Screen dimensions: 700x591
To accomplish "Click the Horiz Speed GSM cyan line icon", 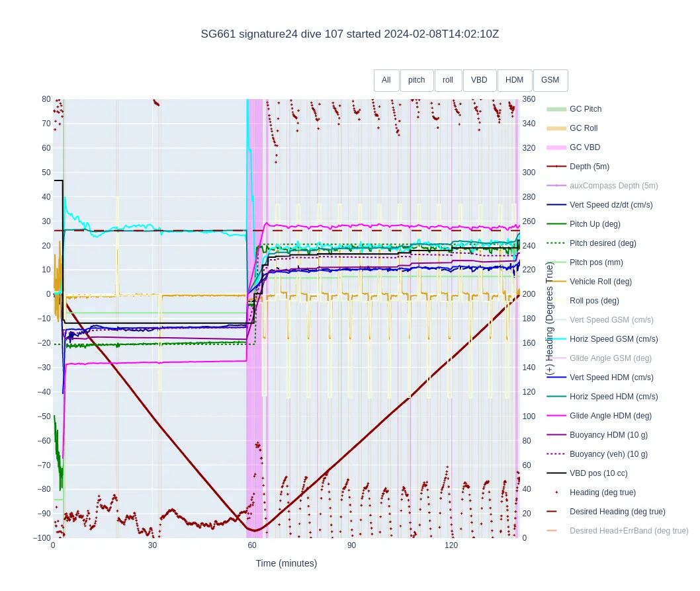I will tap(556, 339).
